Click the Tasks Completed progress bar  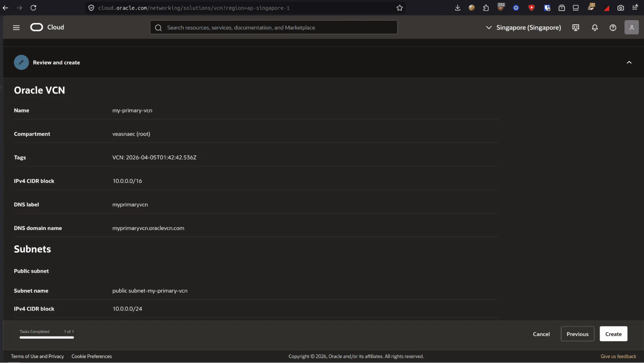pyautogui.click(x=47, y=338)
